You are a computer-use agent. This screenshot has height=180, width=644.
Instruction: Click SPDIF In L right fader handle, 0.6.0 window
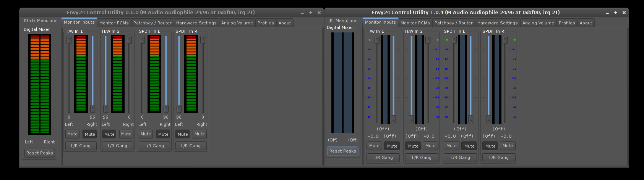(166, 109)
